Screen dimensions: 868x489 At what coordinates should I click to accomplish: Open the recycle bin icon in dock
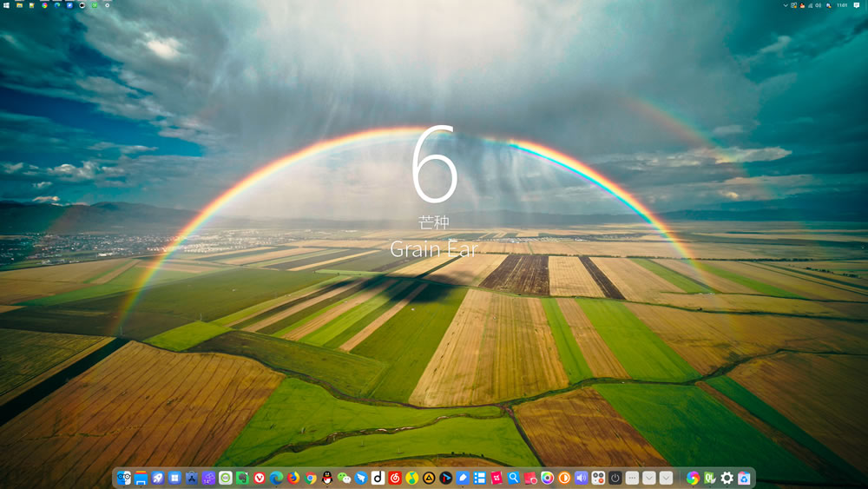(744, 478)
